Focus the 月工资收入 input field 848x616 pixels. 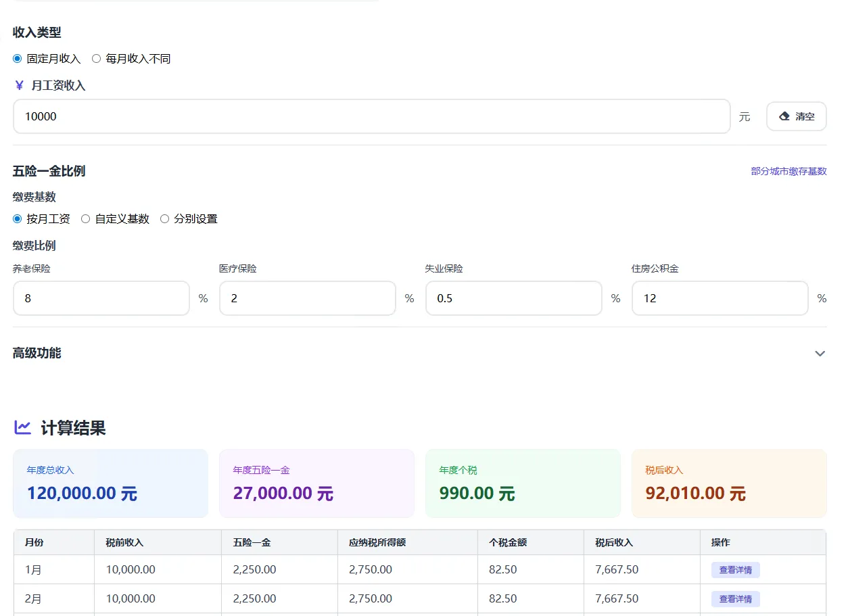point(372,116)
